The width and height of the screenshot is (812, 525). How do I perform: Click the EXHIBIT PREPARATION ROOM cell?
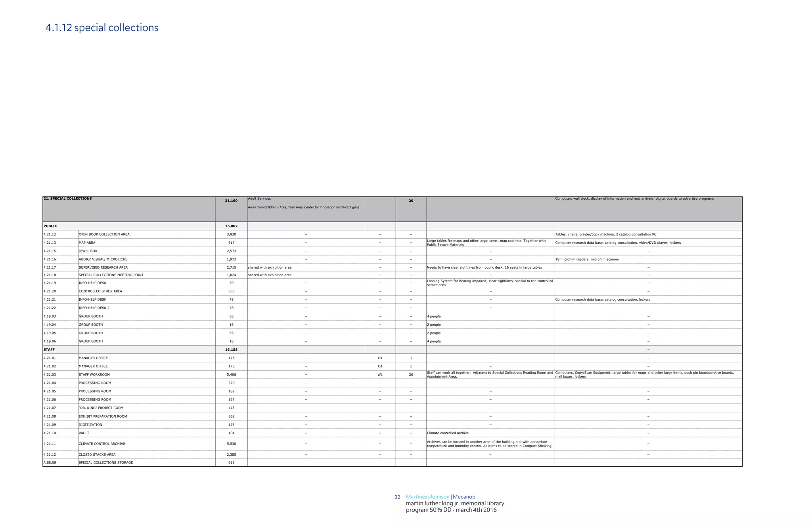point(103,416)
